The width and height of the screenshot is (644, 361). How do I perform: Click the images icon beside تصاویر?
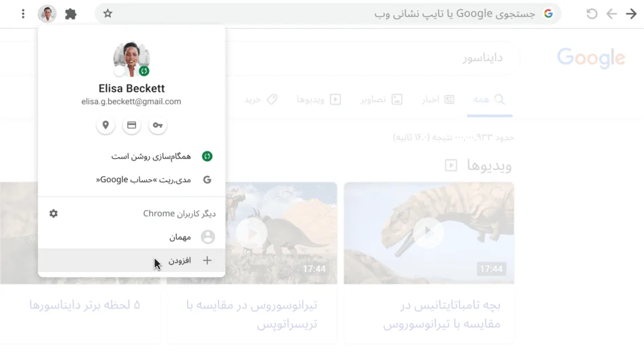click(x=396, y=99)
